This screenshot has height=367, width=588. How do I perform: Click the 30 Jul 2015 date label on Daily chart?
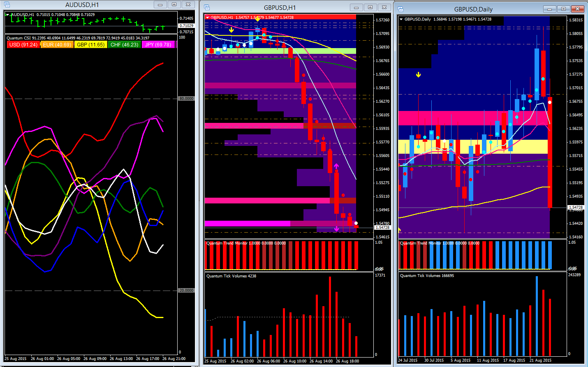(x=434, y=360)
